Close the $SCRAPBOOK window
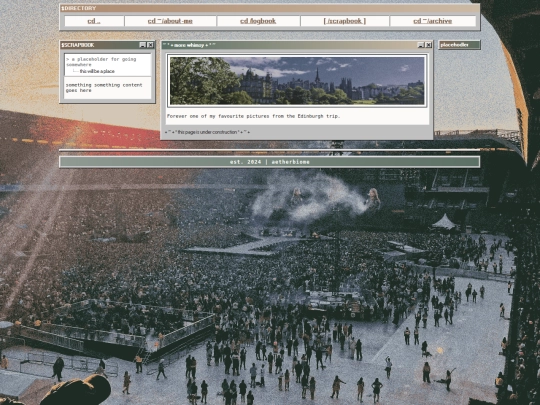 pos(150,45)
